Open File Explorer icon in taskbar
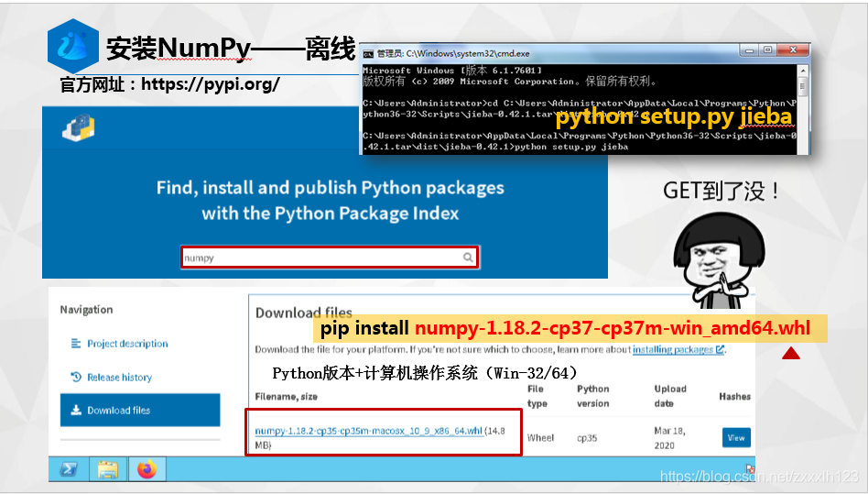This screenshot has width=868, height=494. pos(107,469)
